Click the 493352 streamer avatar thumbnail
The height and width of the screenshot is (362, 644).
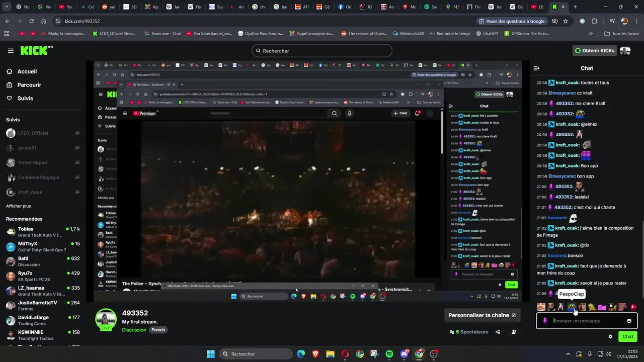click(106, 319)
